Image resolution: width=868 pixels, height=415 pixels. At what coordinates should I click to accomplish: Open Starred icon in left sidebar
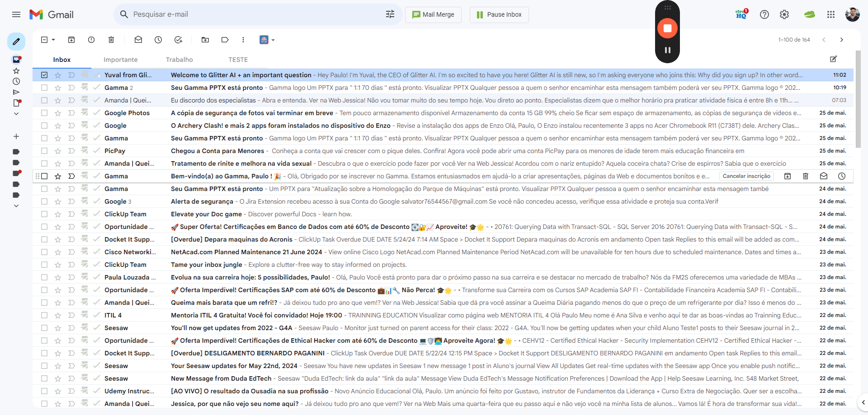pyautogui.click(x=16, y=71)
